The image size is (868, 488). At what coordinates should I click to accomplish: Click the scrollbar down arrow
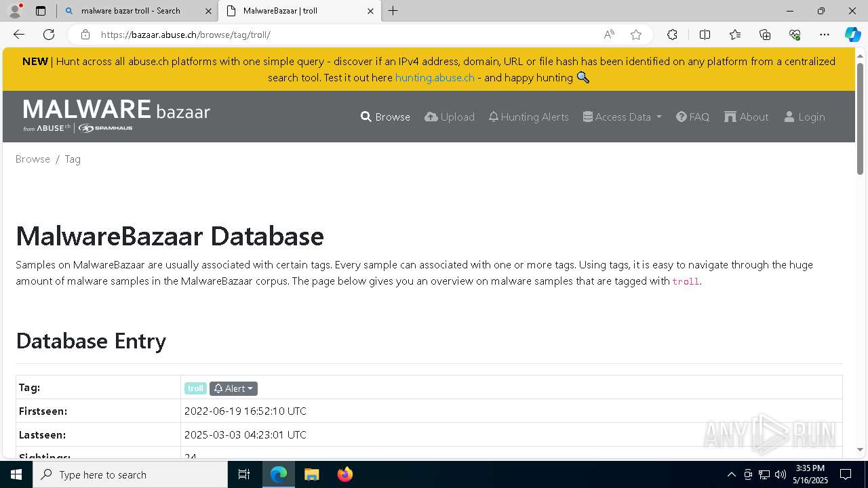click(x=860, y=449)
